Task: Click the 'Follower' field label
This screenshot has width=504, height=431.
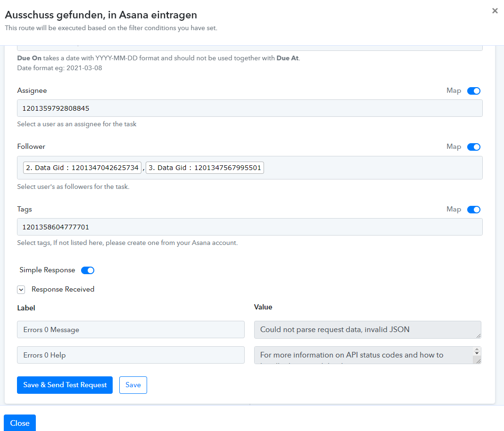Action: click(31, 146)
